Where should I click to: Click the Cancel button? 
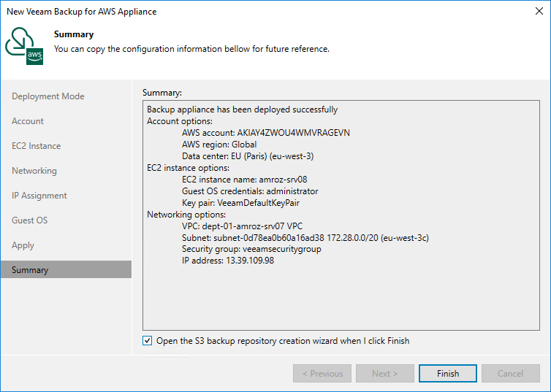click(x=510, y=374)
